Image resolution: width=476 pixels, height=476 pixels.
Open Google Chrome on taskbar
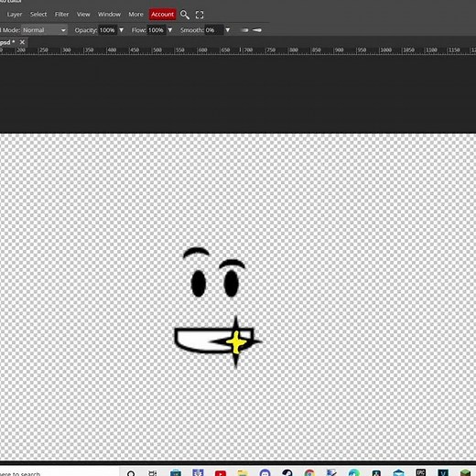(309, 473)
